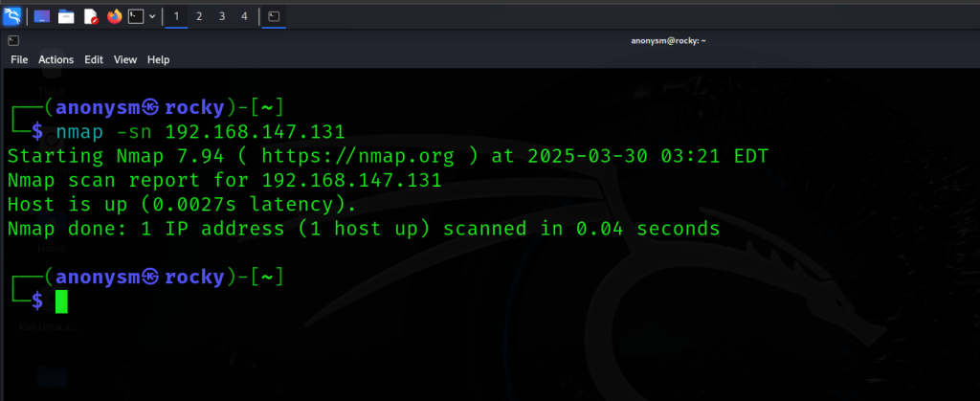
Task: Click the green cursor at the prompt
Action: [x=61, y=301]
